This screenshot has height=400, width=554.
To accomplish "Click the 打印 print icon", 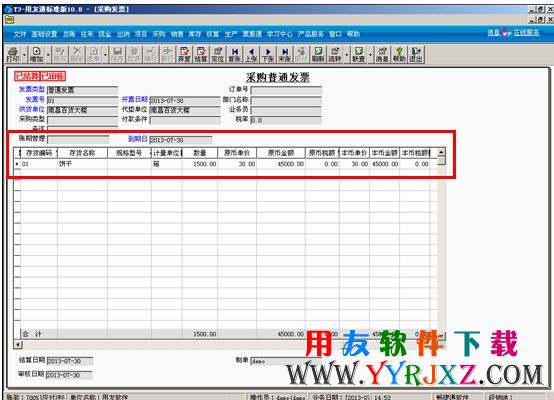I will [12, 54].
